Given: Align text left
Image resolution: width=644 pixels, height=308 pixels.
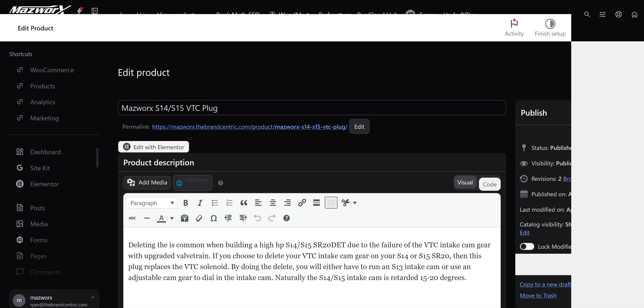Looking at the screenshot, I should coord(258,203).
